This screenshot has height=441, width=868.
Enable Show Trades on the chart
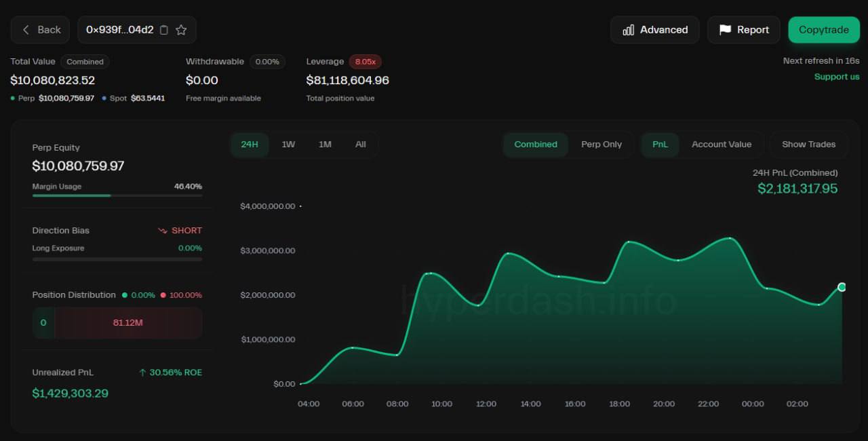point(808,145)
